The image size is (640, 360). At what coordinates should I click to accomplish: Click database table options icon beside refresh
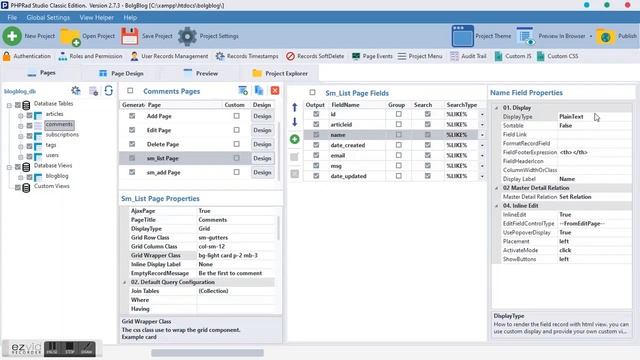coord(93,91)
